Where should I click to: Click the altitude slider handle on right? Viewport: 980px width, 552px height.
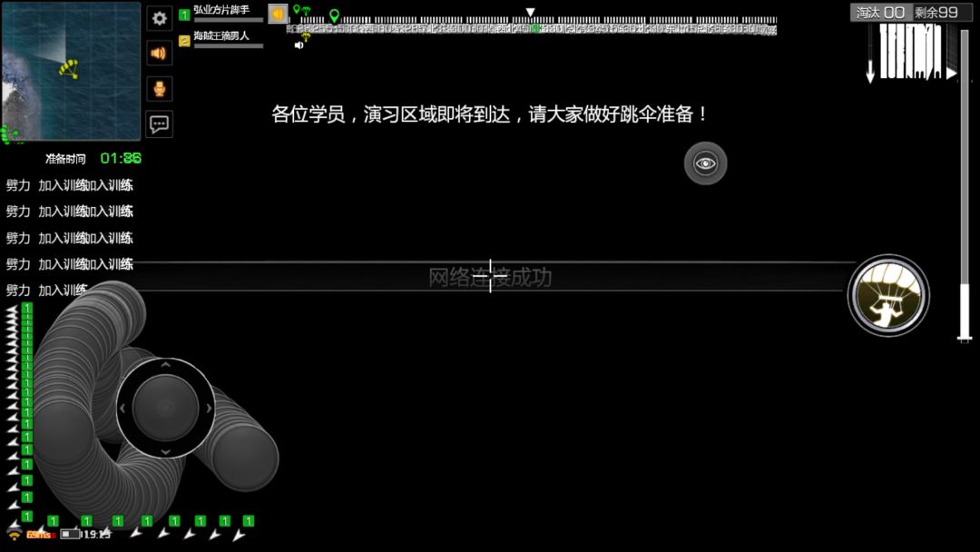(965, 339)
